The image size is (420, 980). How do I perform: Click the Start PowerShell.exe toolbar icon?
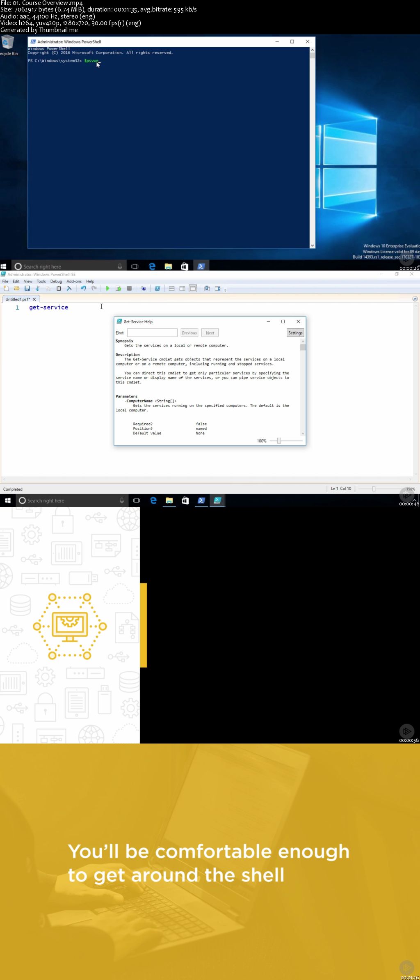[157, 289]
